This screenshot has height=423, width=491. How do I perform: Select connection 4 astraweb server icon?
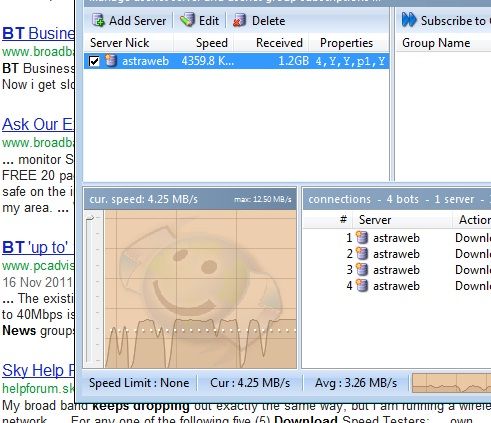[362, 286]
